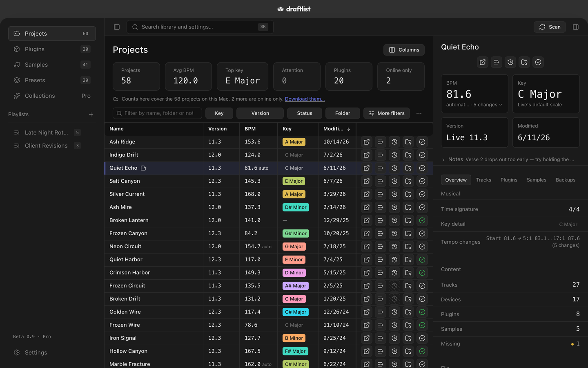
Task: Add a new playlist with the plus icon
Action: point(91,114)
